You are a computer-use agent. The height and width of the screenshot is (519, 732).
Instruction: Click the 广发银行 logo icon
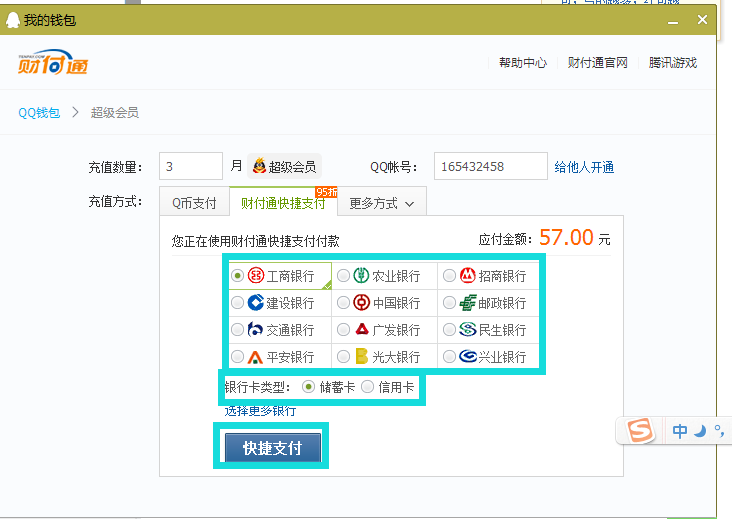coord(362,329)
